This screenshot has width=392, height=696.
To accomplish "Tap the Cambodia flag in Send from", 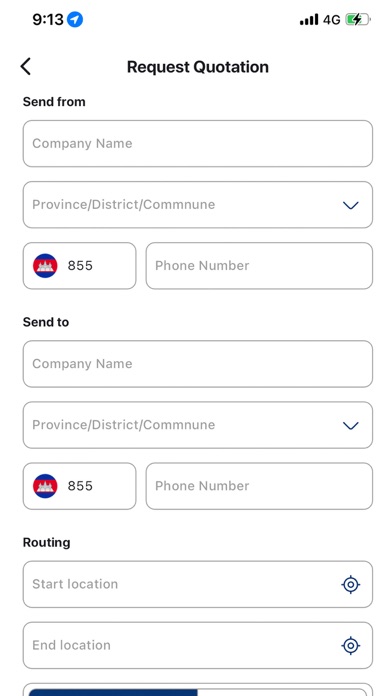I will [45, 265].
